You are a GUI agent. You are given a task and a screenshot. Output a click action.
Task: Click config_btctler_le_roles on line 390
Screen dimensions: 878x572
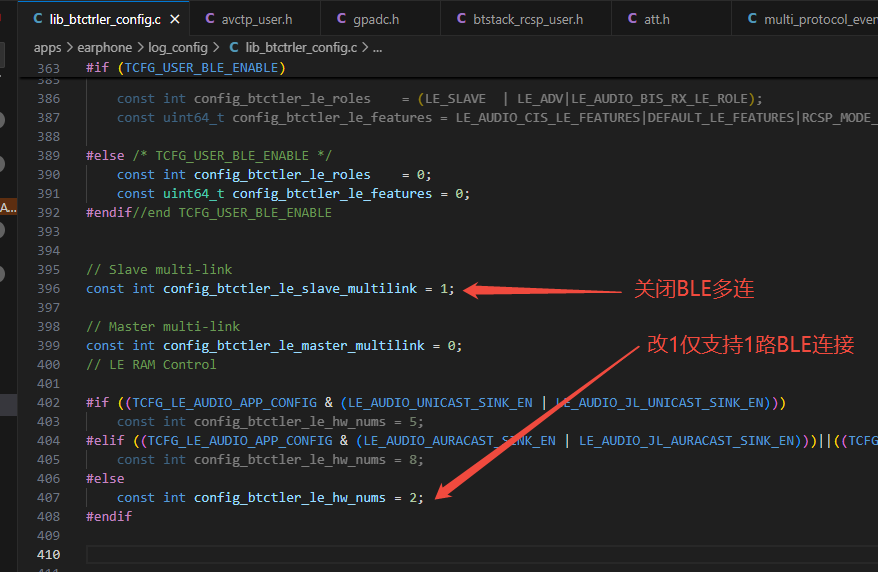tap(282, 175)
